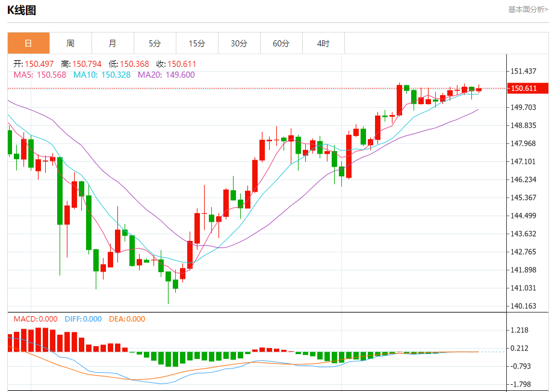Viewport: 552px width, 392px height.
Task: Click the MA20 149.600 legend label
Action: [166, 75]
